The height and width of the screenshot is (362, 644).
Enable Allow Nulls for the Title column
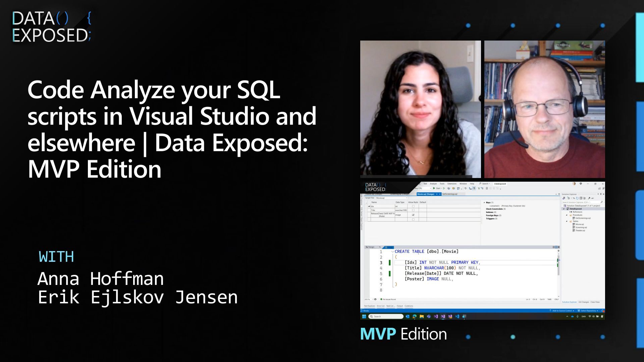[413, 210]
